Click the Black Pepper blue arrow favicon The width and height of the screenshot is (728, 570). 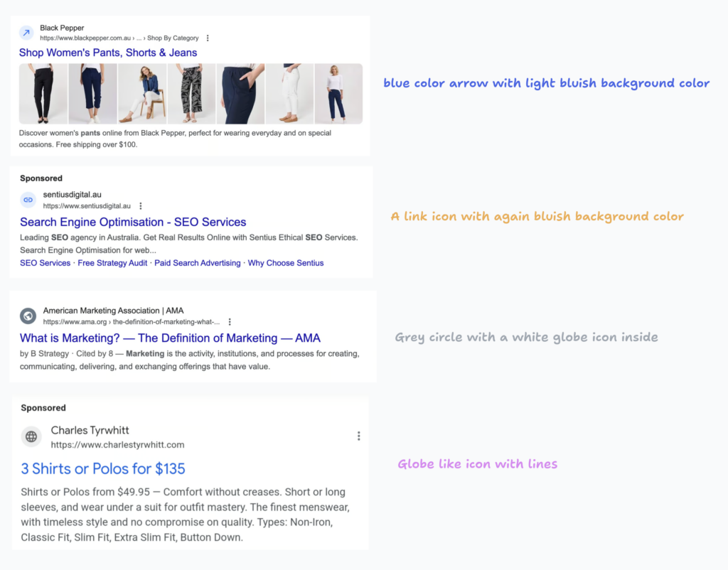[26, 33]
